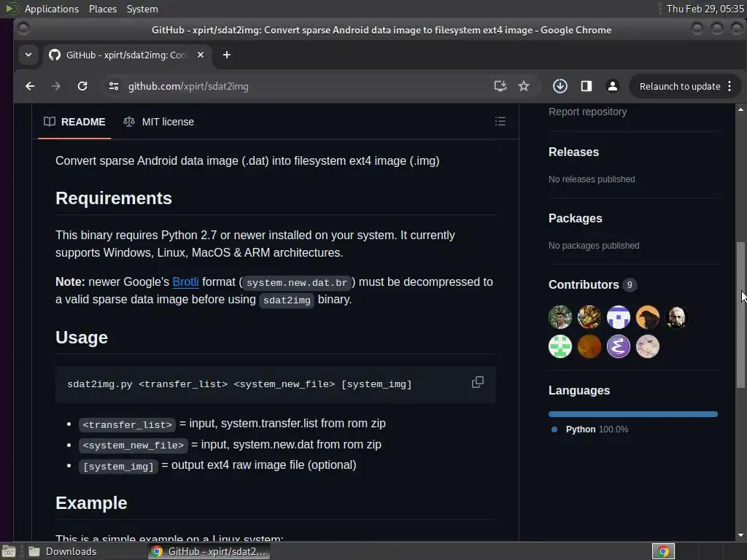
Task: Click the Applications menu logo icon
Action: click(x=12, y=9)
